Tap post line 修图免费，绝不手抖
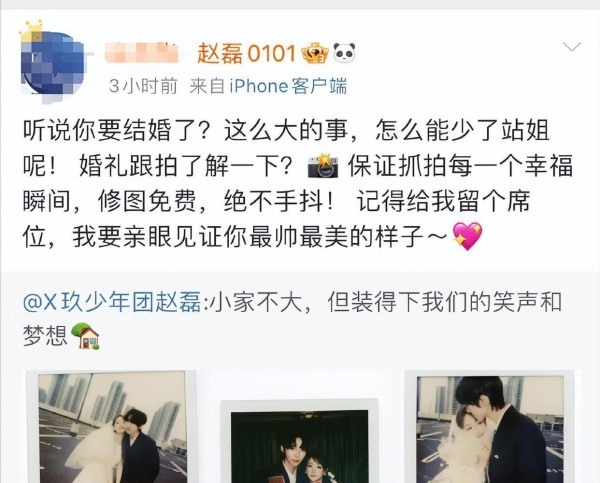This screenshot has height=483, width=600. coord(217,201)
